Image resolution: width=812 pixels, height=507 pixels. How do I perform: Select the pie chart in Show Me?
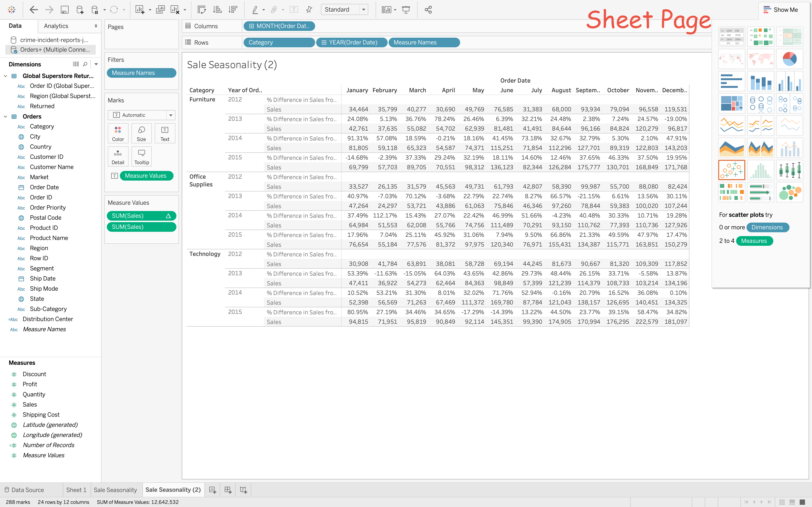[x=789, y=59]
